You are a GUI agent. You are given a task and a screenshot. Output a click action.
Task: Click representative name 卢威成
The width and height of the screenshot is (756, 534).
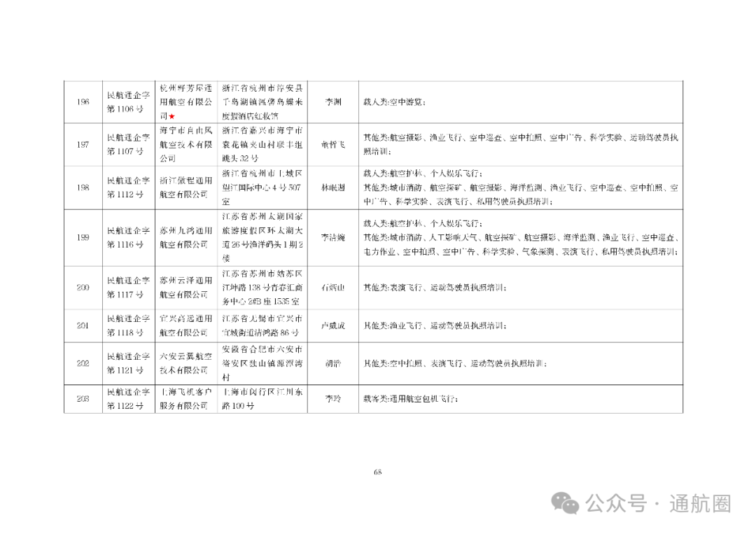(x=333, y=325)
